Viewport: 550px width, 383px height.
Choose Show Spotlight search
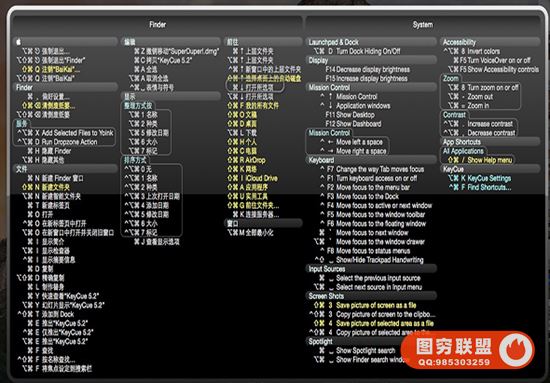(357, 350)
